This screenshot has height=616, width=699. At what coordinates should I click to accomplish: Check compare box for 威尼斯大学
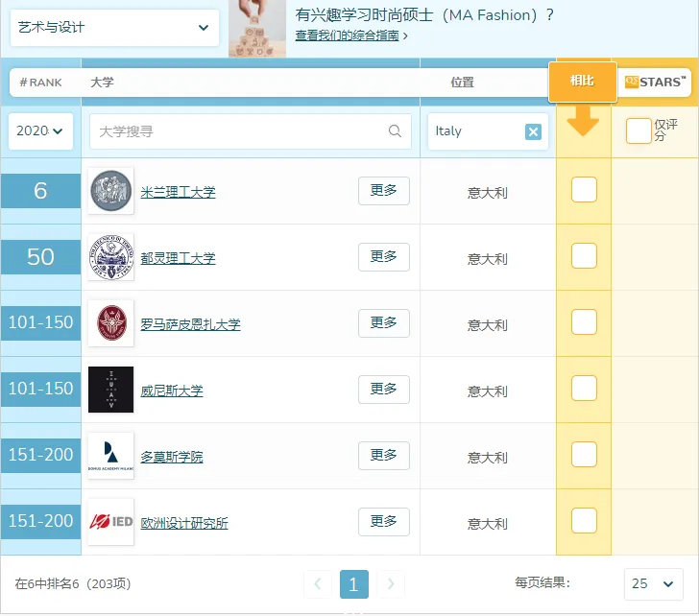(584, 388)
